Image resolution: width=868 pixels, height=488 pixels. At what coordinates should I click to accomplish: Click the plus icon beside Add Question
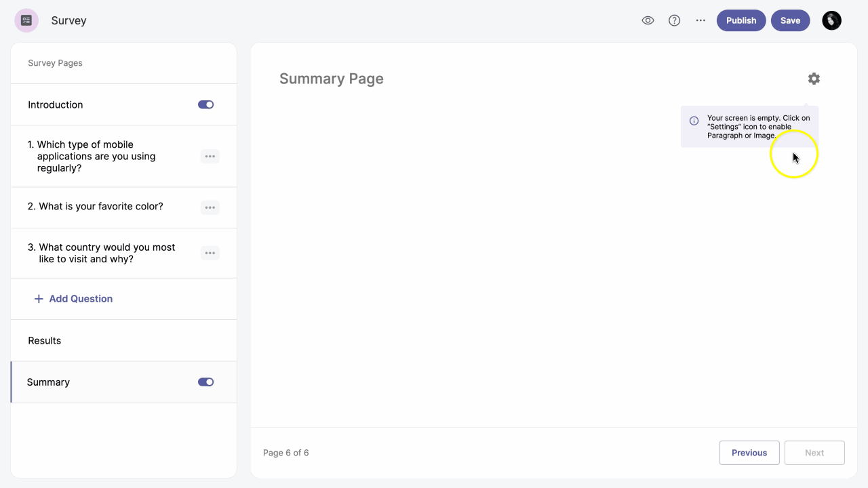[x=39, y=299]
